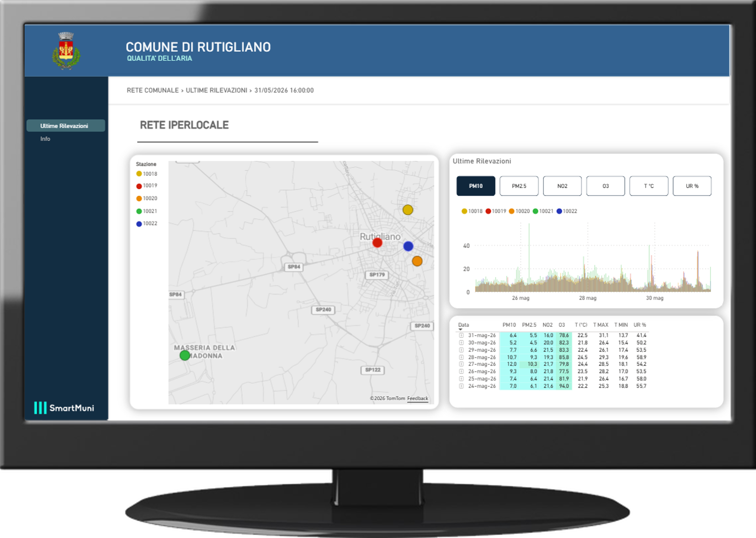The width and height of the screenshot is (756, 538).
Task: Toggle series 10020 in the chart legend
Action: pyautogui.click(x=519, y=211)
